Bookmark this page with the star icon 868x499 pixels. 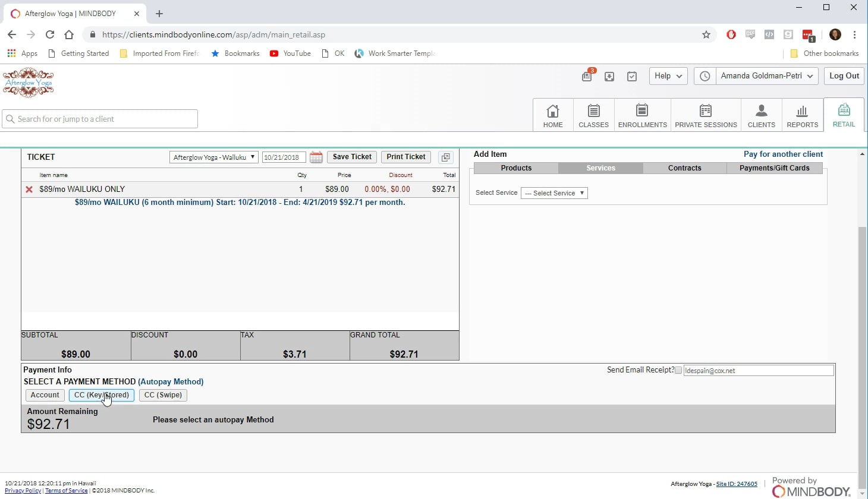click(x=706, y=34)
